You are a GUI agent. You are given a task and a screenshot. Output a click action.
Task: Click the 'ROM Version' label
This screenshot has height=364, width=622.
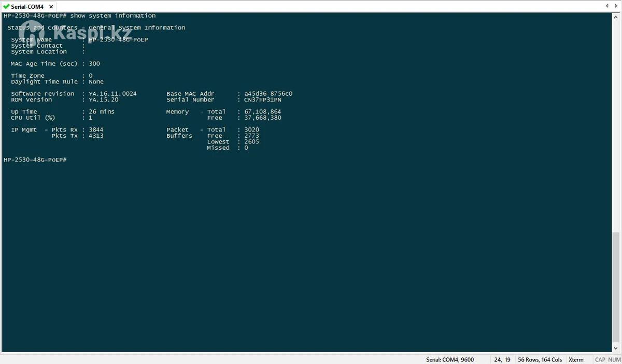[32, 100]
